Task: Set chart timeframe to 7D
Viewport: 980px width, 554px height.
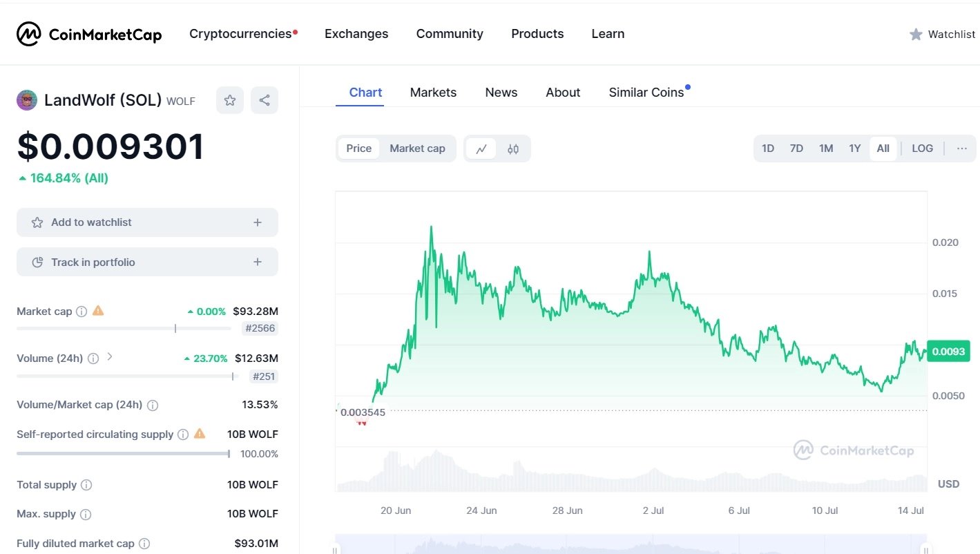Action: coord(796,149)
